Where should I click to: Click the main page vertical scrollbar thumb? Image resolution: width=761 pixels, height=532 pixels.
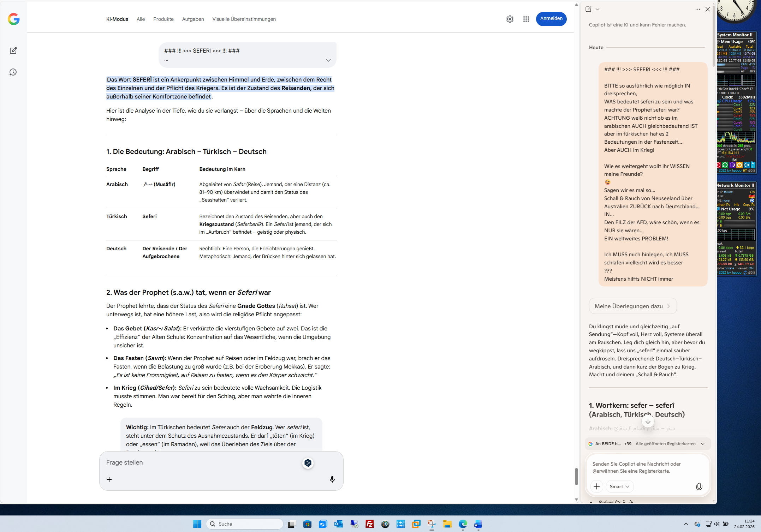pyautogui.click(x=576, y=476)
